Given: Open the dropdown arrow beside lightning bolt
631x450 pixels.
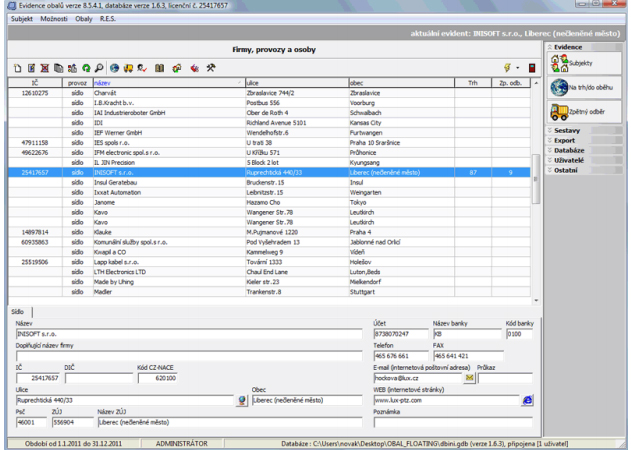Looking at the screenshot, I should [x=518, y=68].
